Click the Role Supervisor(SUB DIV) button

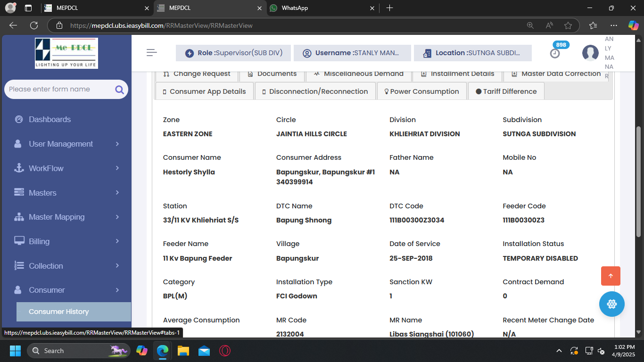234,53
